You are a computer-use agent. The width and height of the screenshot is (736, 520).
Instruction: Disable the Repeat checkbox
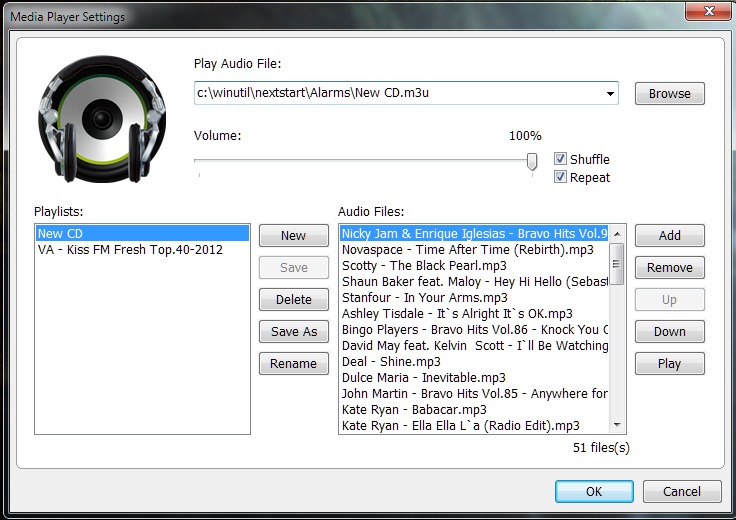(561, 177)
